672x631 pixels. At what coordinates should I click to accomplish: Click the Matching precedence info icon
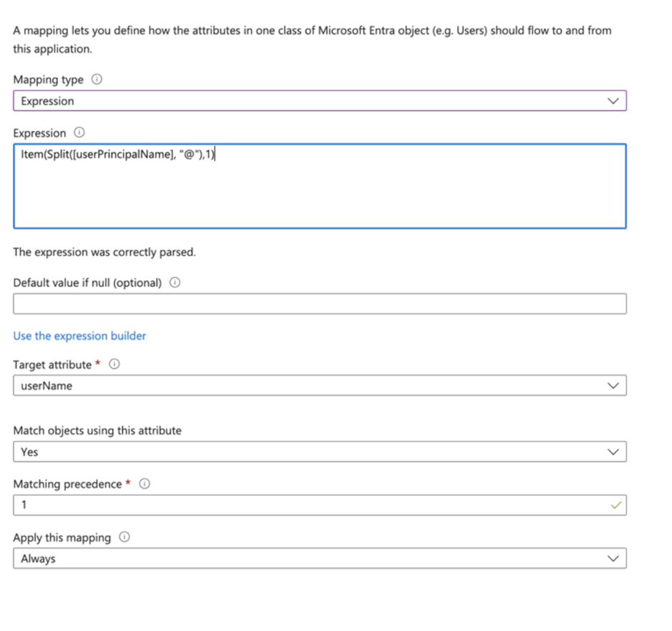145,484
